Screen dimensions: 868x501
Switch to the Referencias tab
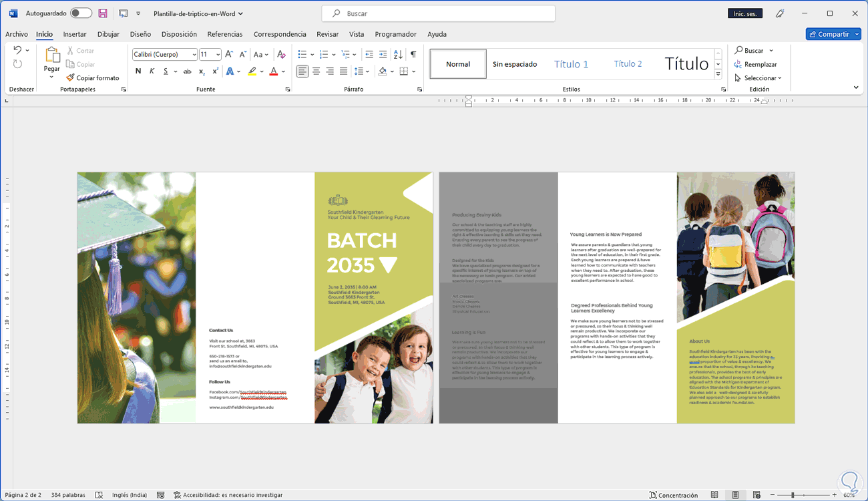[x=225, y=34]
